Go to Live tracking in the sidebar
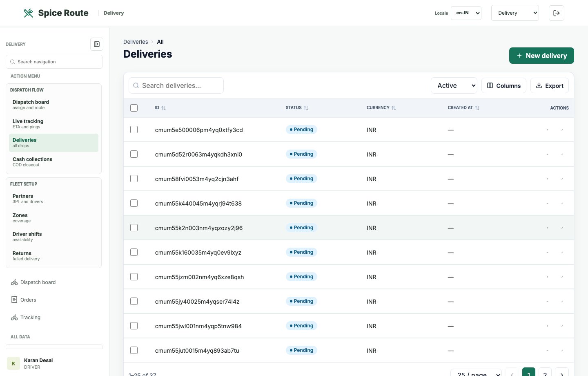588x376 pixels. (x=53, y=124)
